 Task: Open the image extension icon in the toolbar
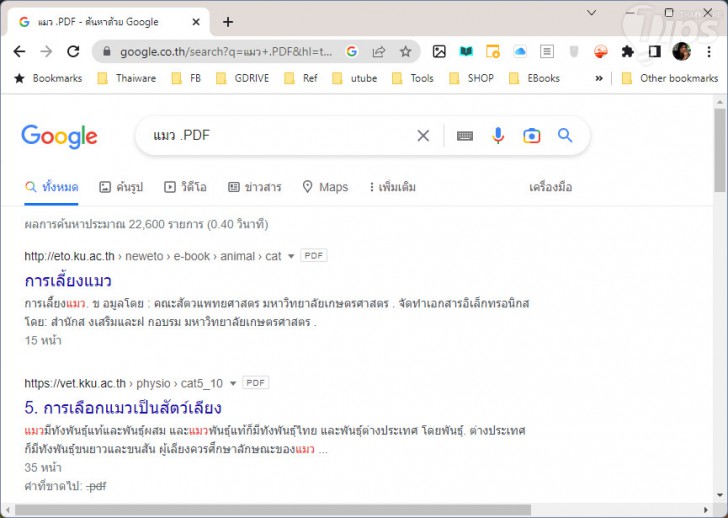point(439,52)
